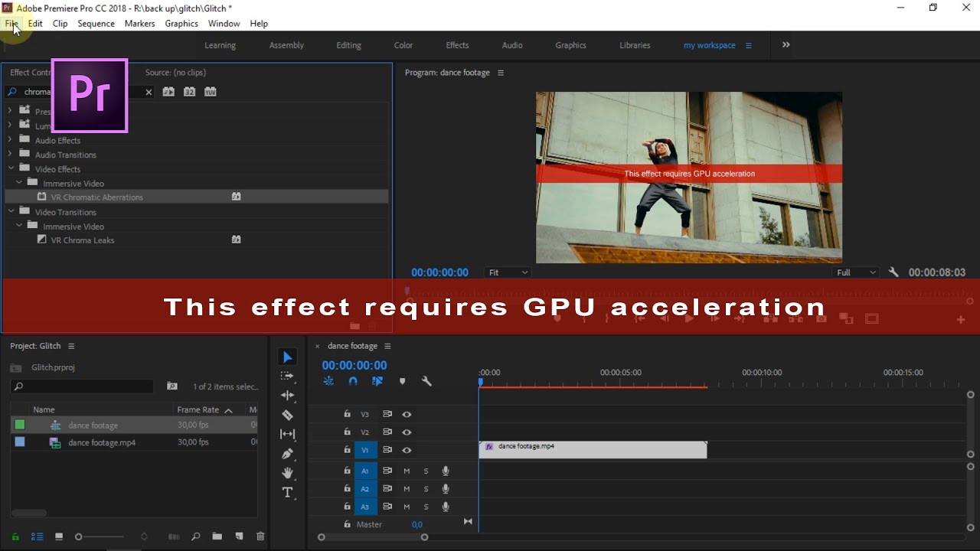This screenshot has width=980, height=551.
Task: Select the Track Select Forward tool
Action: (287, 376)
